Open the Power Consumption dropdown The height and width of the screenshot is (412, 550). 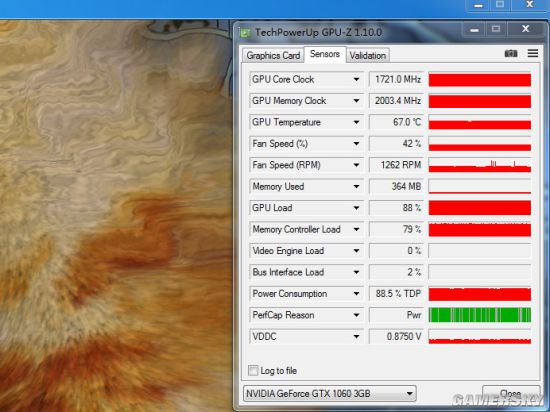[356, 294]
